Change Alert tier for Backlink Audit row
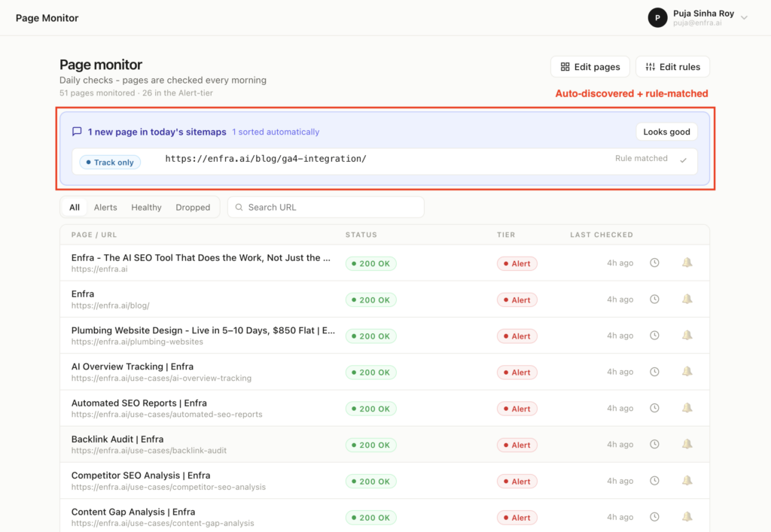Viewport: 771px width, 532px height. coord(517,445)
